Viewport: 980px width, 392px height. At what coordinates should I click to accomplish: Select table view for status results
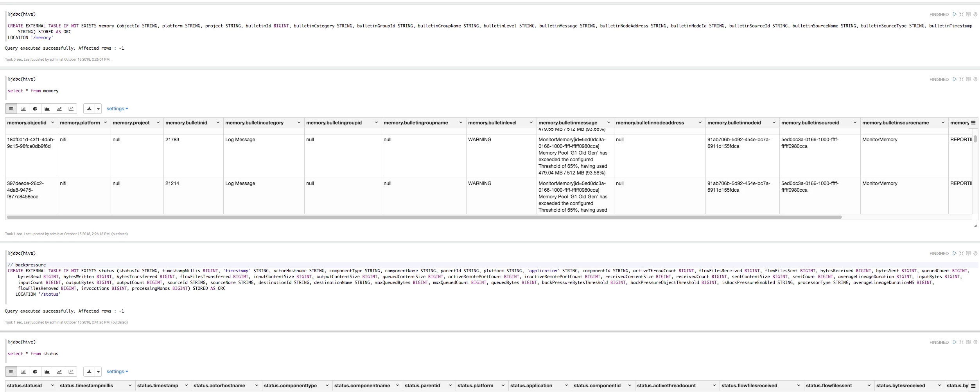coord(11,372)
